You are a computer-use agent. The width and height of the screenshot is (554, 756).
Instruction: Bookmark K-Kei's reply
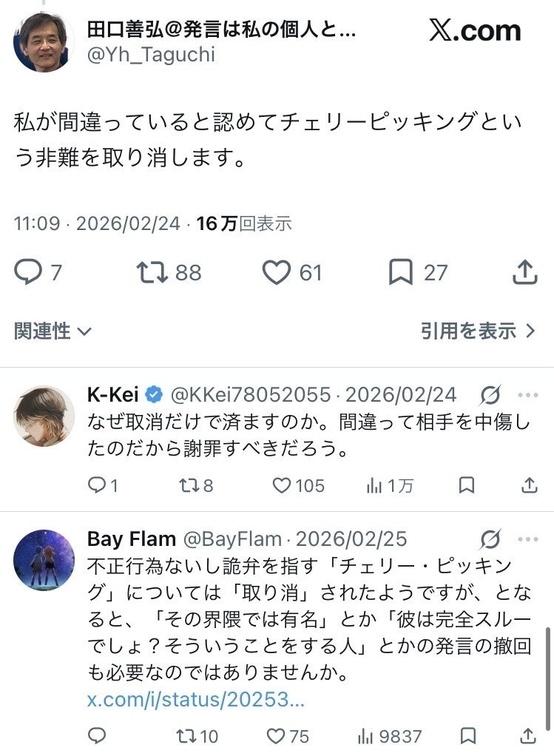tap(467, 485)
